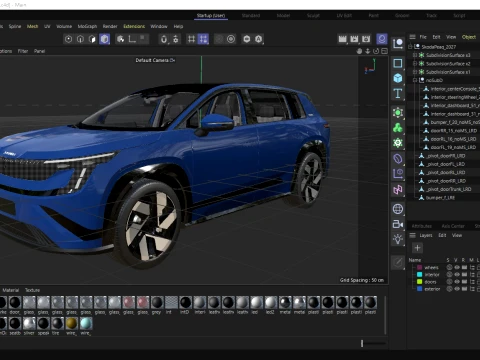Toggle render flag of interior layer

tap(464, 275)
